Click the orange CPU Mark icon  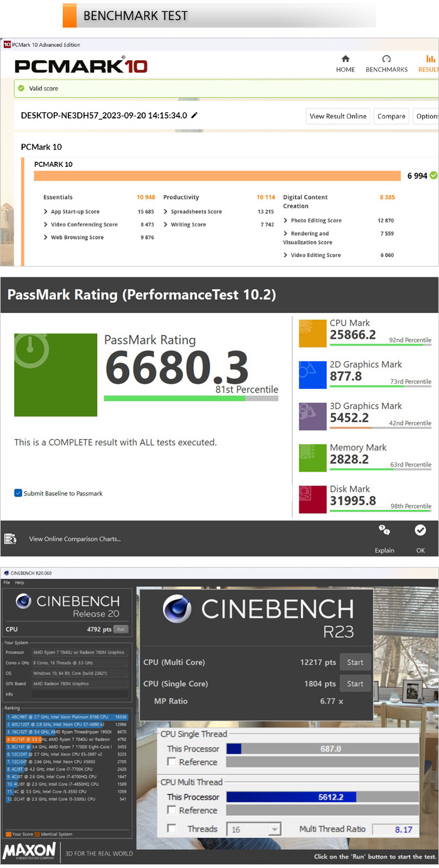[312, 333]
